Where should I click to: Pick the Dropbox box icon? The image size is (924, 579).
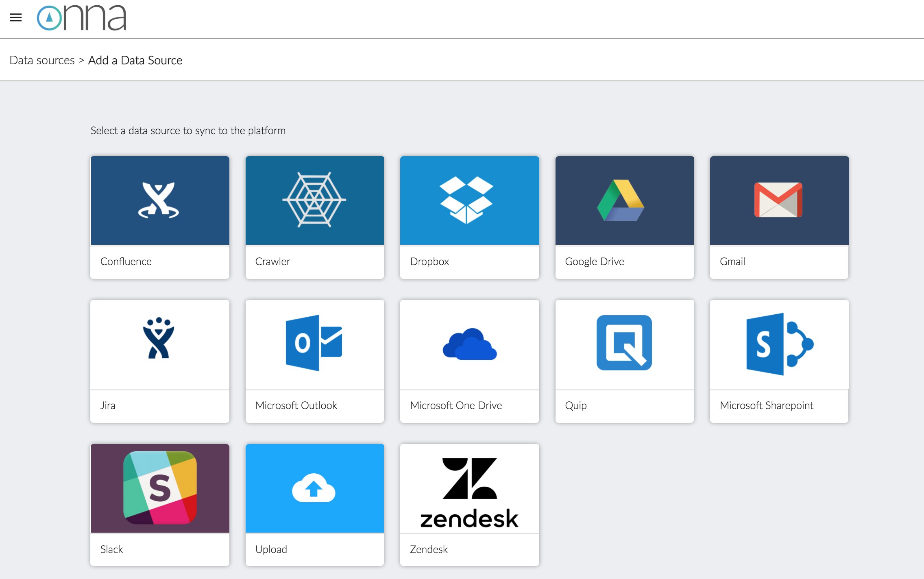(x=466, y=200)
